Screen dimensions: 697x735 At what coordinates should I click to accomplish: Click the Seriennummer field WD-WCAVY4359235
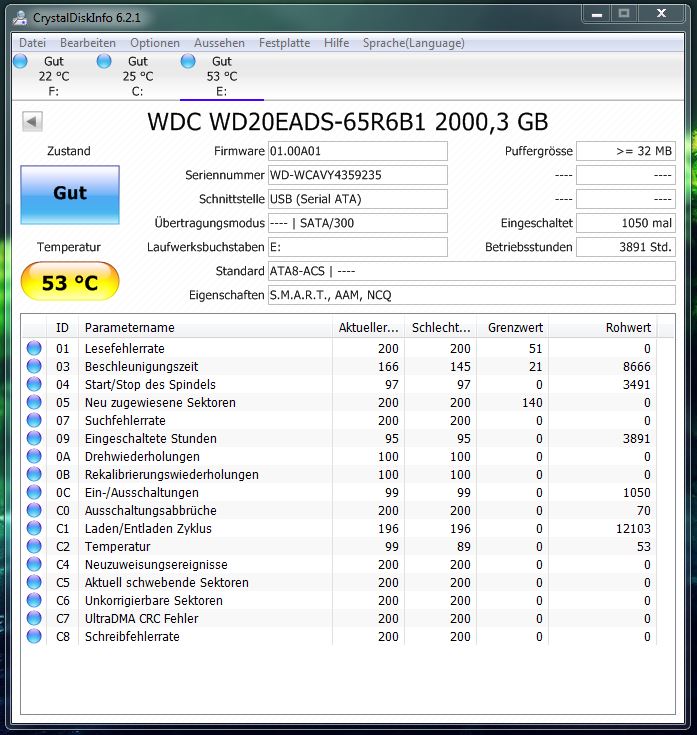coord(358,175)
